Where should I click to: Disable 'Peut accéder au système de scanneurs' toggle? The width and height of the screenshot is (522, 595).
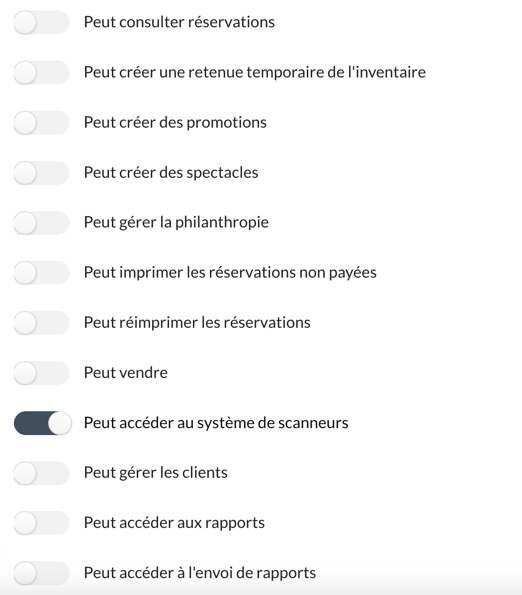click(x=42, y=423)
